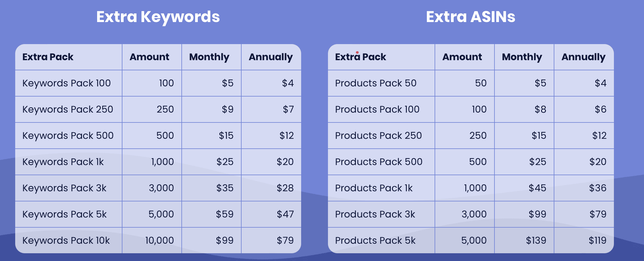
Task: Click the Products Pack 5k label
Action: pos(375,240)
